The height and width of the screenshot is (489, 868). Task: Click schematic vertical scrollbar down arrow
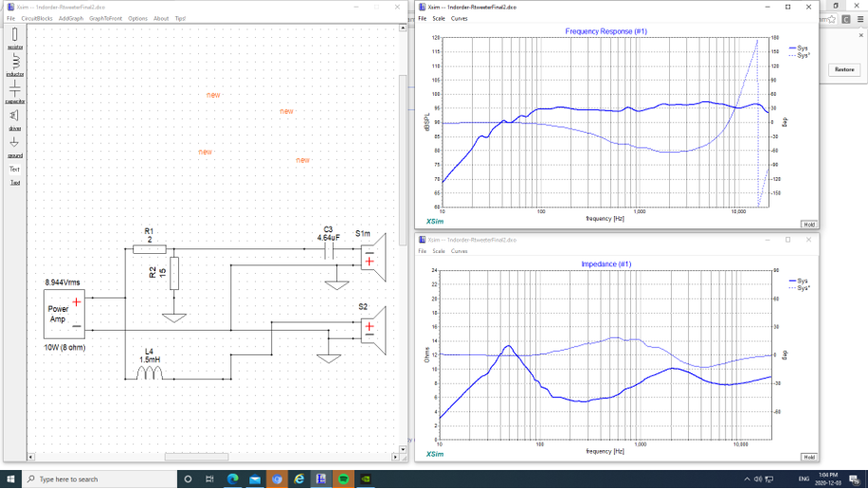point(403,449)
